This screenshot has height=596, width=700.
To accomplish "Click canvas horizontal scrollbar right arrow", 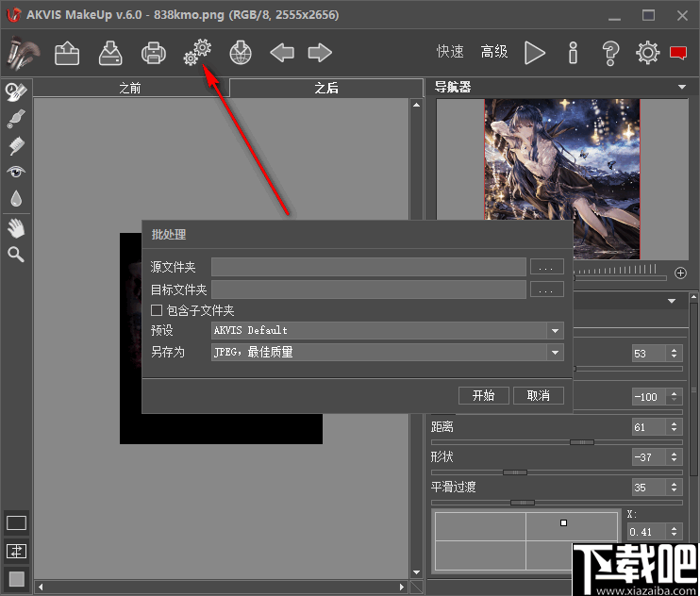I will click(402, 587).
